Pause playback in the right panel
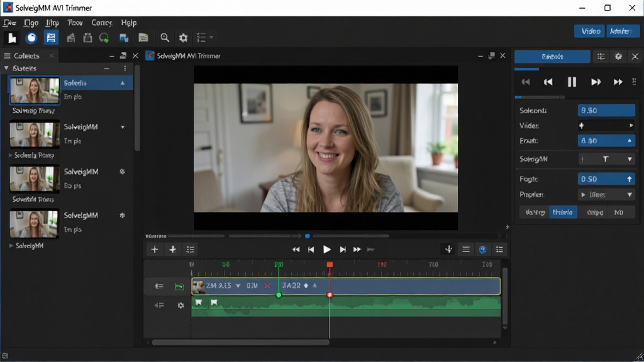 click(572, 82)
